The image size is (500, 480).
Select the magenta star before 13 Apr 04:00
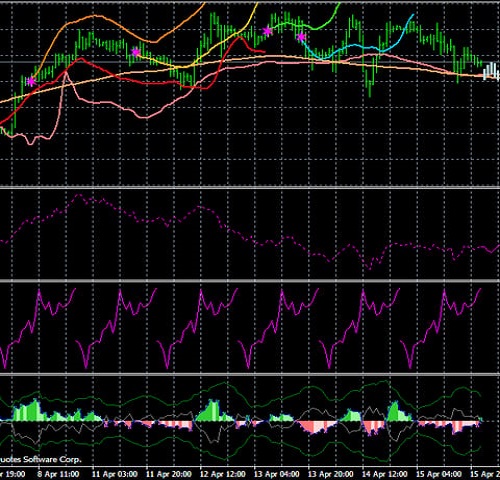coord(267,31)
